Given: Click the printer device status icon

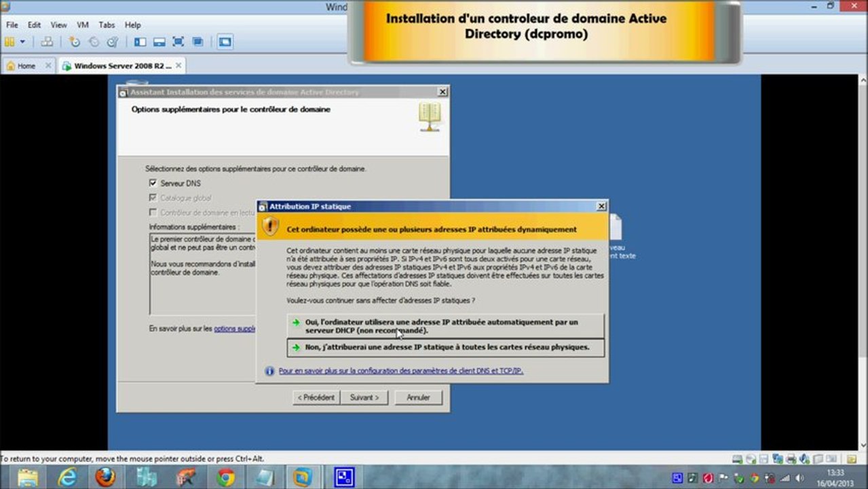Looking at the screenshot, I should pos(791,459).
